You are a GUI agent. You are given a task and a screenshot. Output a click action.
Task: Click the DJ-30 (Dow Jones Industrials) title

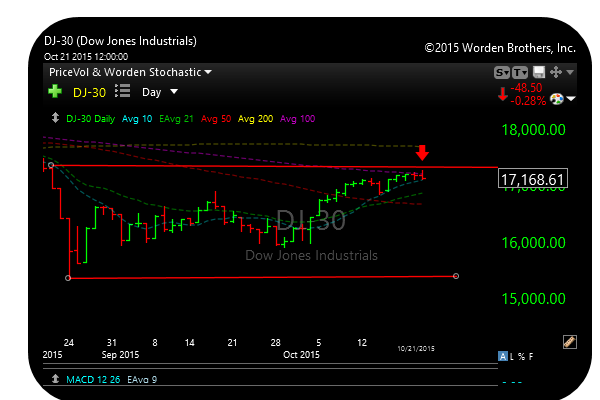tap(120, 41)
